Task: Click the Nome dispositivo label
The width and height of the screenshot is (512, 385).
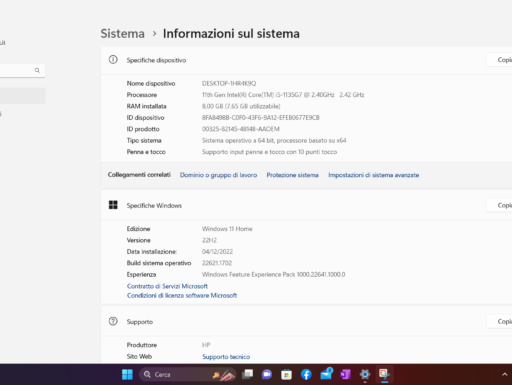Action: click(151, 83)
